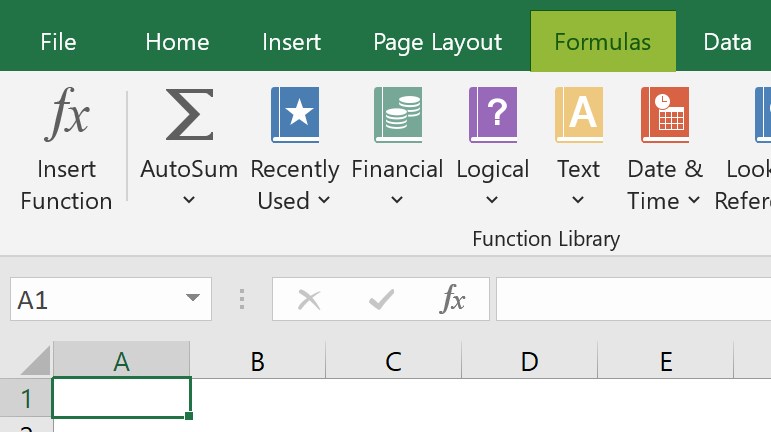Expand the Financial dropdown arrow
771x432 pixels.
[397, 200]
